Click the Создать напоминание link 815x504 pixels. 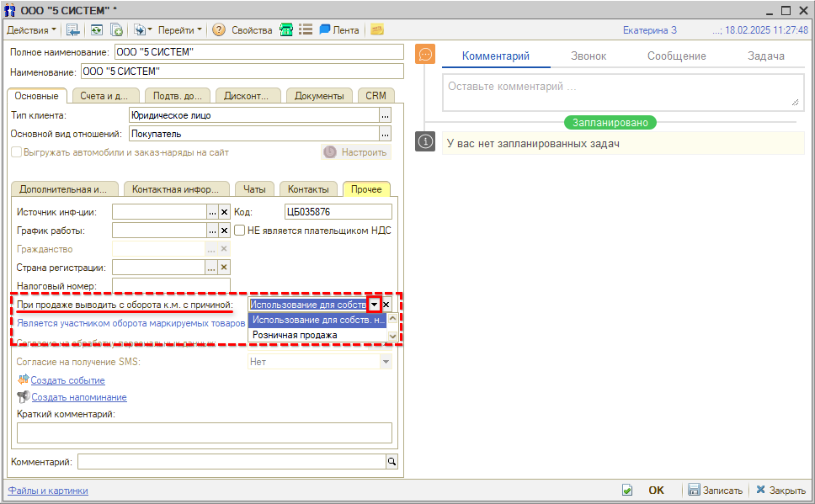[79, 397]
